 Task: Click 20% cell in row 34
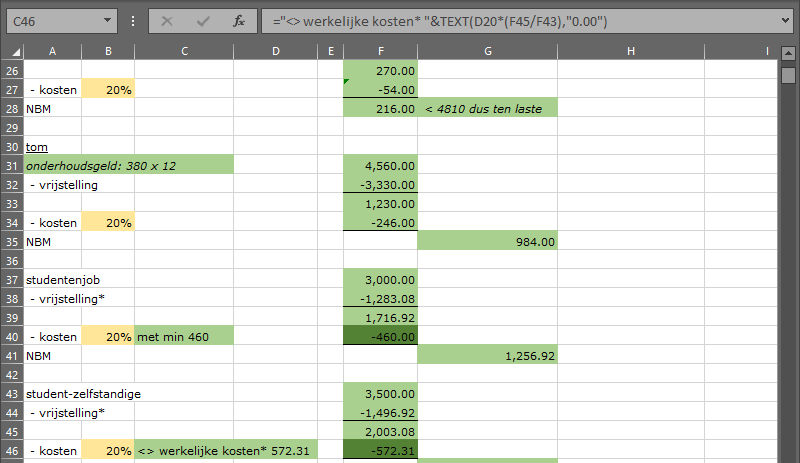pos(108,223)
